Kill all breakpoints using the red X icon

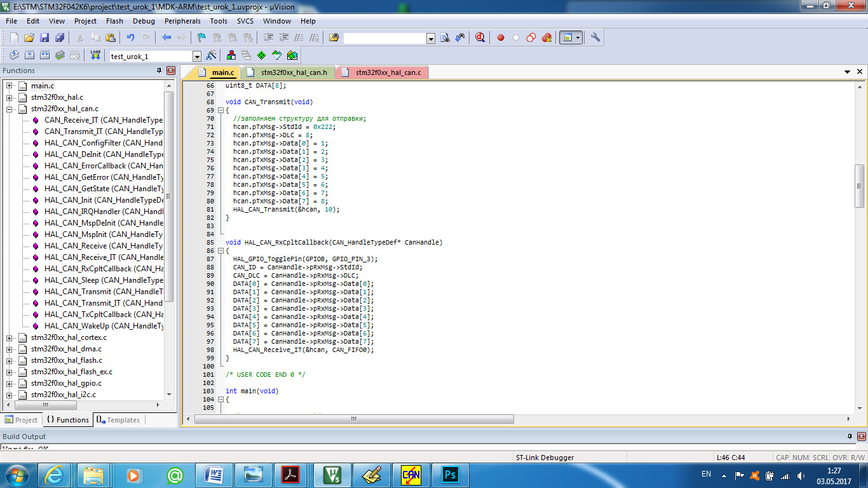click(x=546, y=37)
